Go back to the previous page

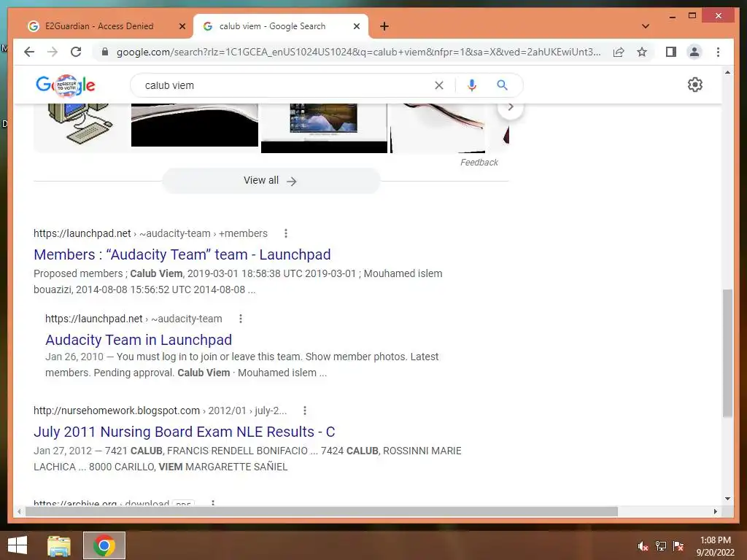tap(29, 52)
